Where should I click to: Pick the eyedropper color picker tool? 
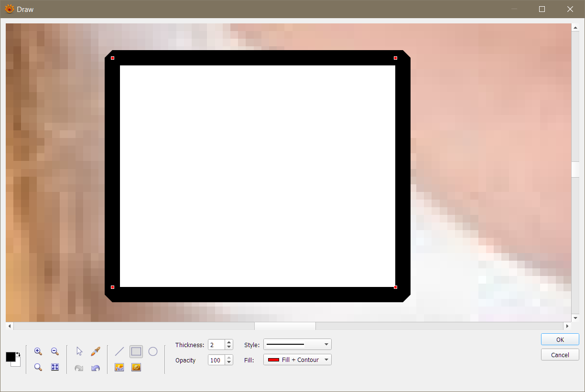pos(96,351)
